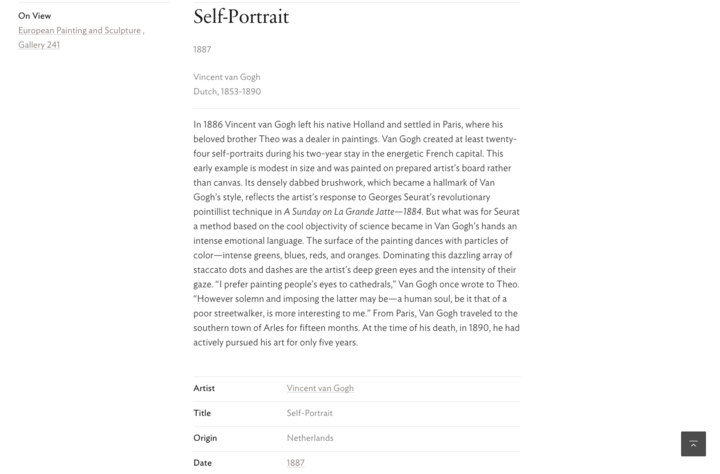
Task: Click the Netherlands origin value
Action: point(310,438)
